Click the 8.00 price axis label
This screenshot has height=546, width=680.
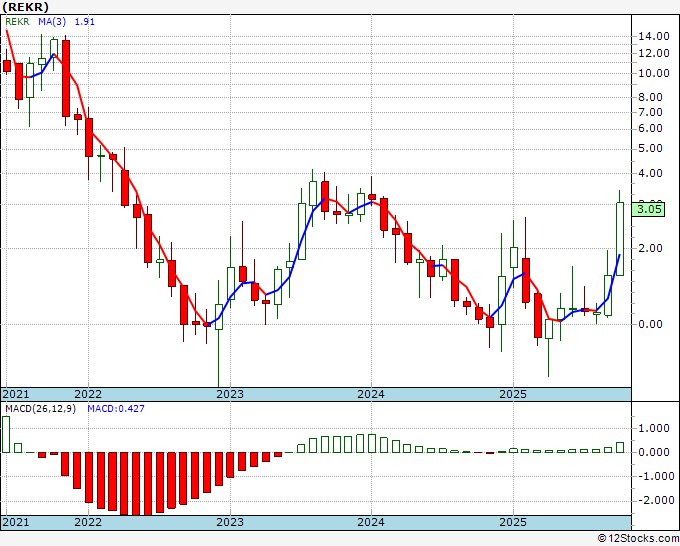click(651, 98)
